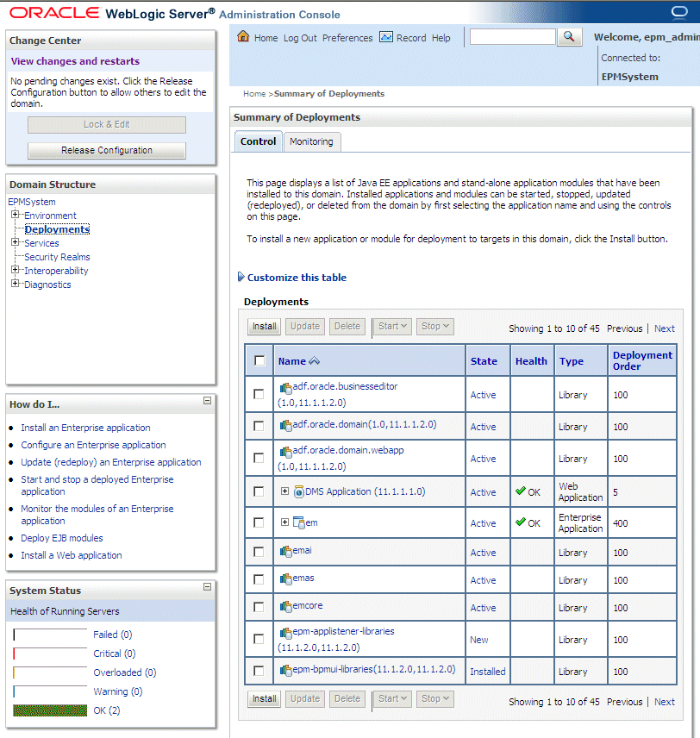
Task: Open Help in the top menu
Action: pos(441,38)
